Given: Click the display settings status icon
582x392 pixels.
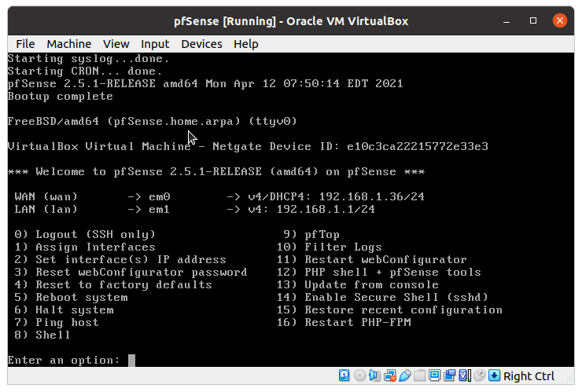Looking at the screenshot, I should click(x=434, y=376).
